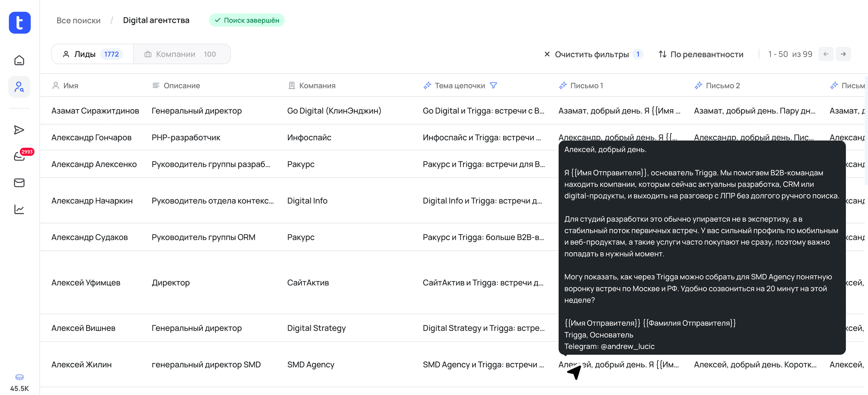Go to next page arrow
Viewport: 868px width, 395px height.
point(843,54)
